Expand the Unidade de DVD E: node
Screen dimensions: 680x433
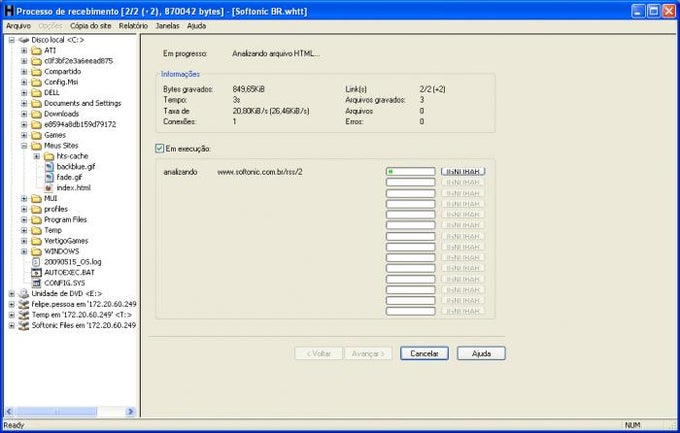12,294
